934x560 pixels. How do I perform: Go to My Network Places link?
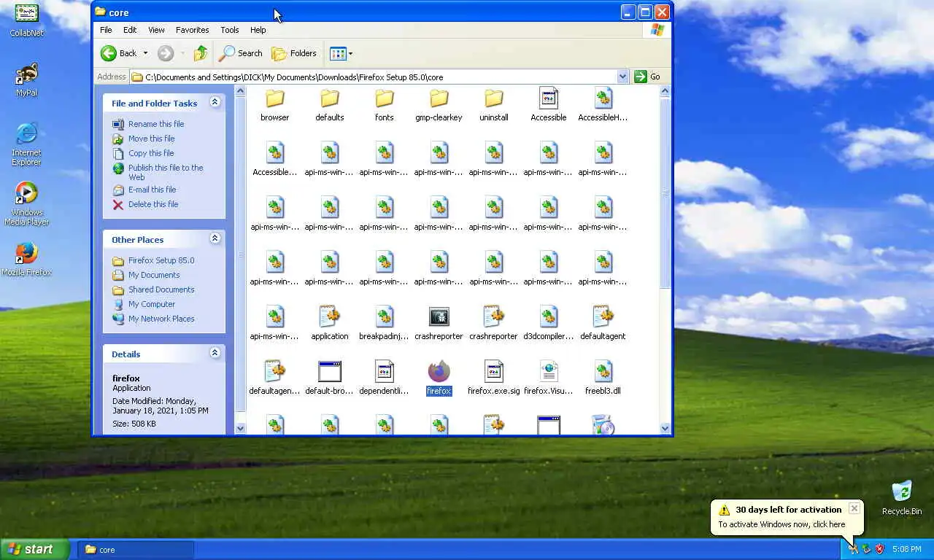[161, 319]
